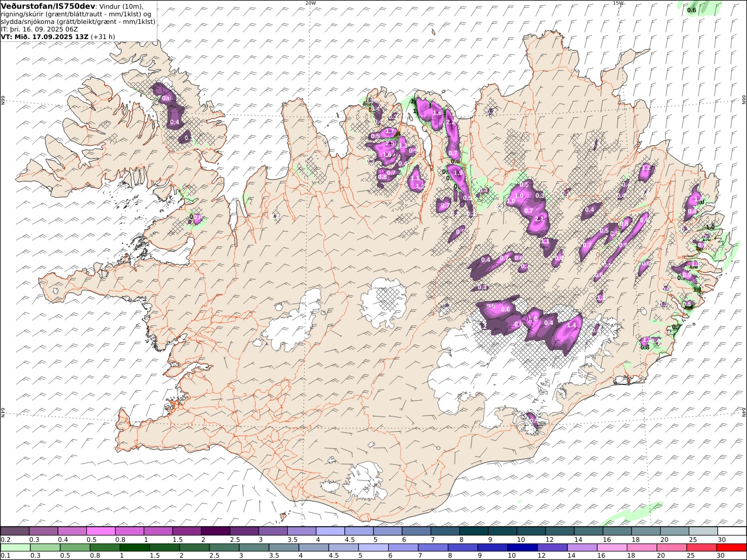The height and width of the screenshot is (560, 747).
Task: Pick the darkest green swatch between 1 and 1.5
Action: [134, 548]
